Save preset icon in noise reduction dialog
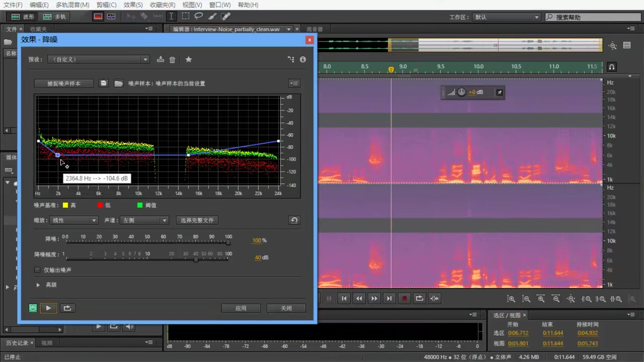The width and height of the screenshot is (644, 362). [160, 59]
